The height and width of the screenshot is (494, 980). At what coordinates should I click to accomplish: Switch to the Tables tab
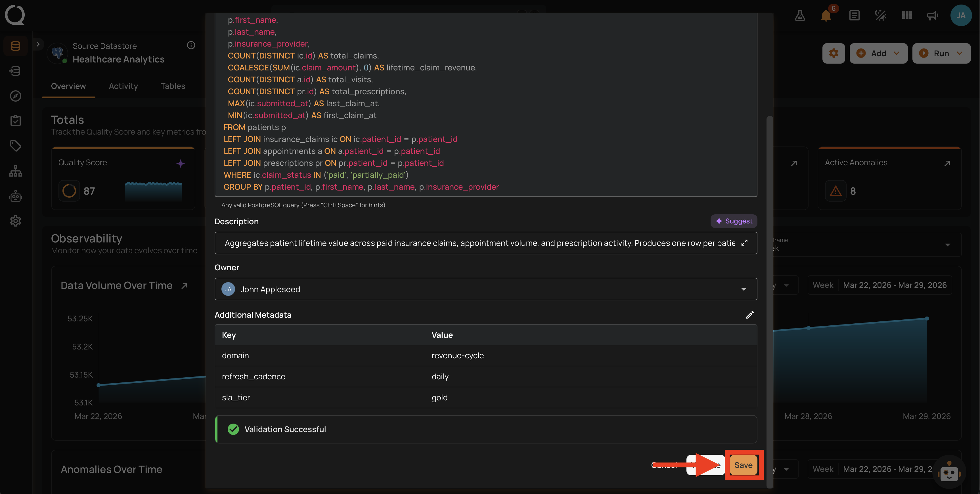[173, 86]
